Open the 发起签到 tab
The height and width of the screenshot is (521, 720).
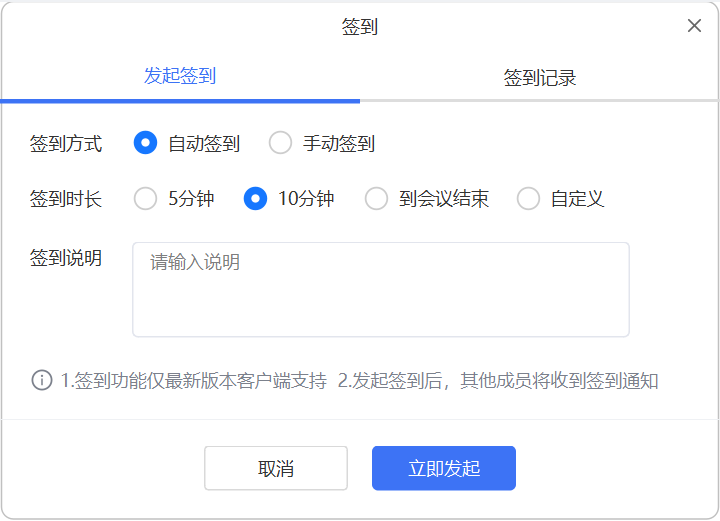click(x=180, y=76)
